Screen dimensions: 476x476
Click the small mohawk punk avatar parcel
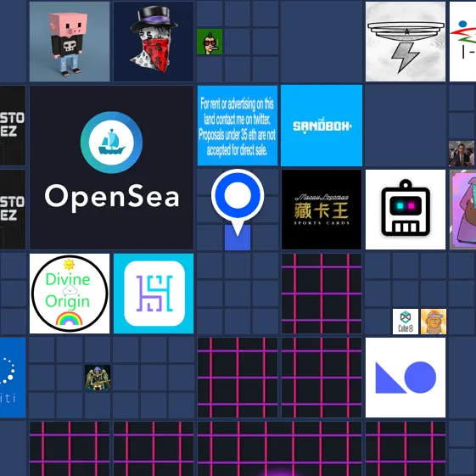pos(210,42)
